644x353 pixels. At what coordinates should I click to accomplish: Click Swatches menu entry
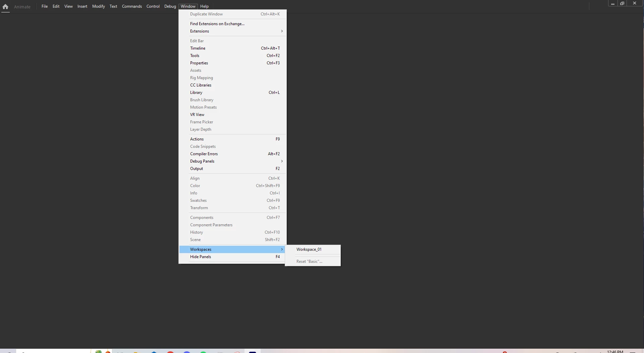point(232,200)
